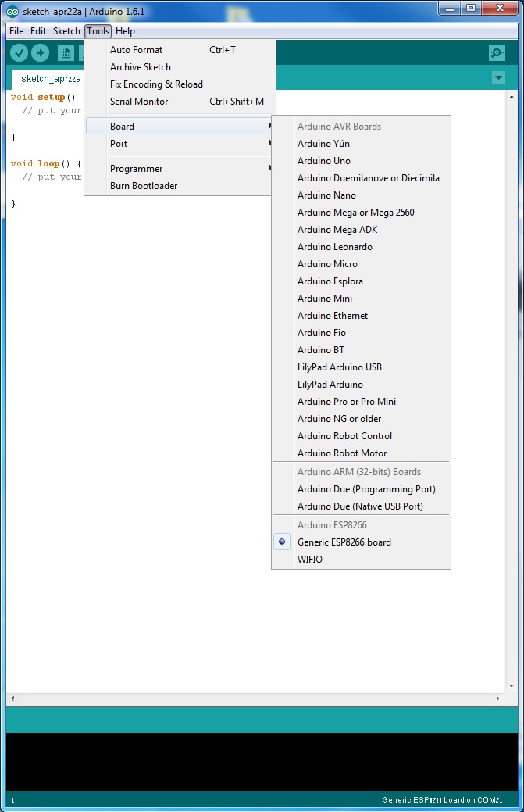Select Arduino Micro board

(x=361, y=263)
